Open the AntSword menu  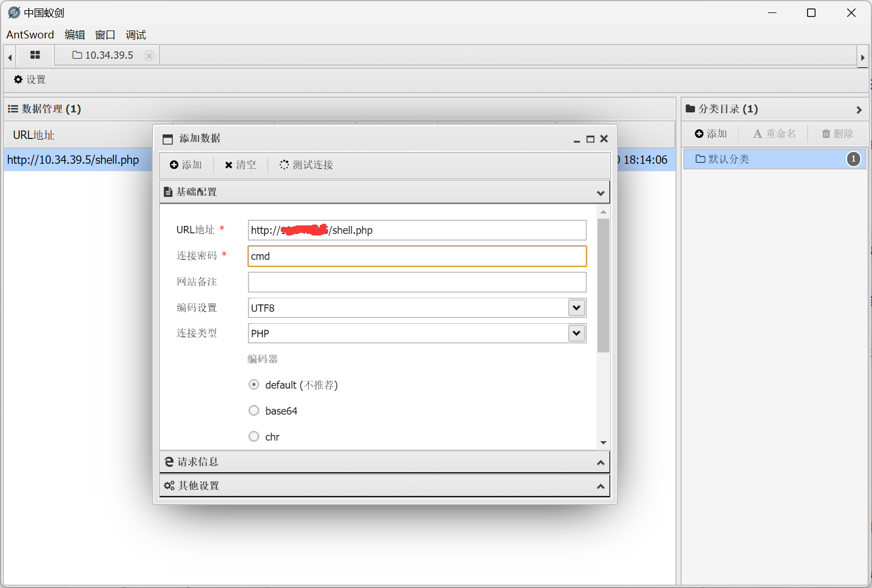tap(30, 35)
